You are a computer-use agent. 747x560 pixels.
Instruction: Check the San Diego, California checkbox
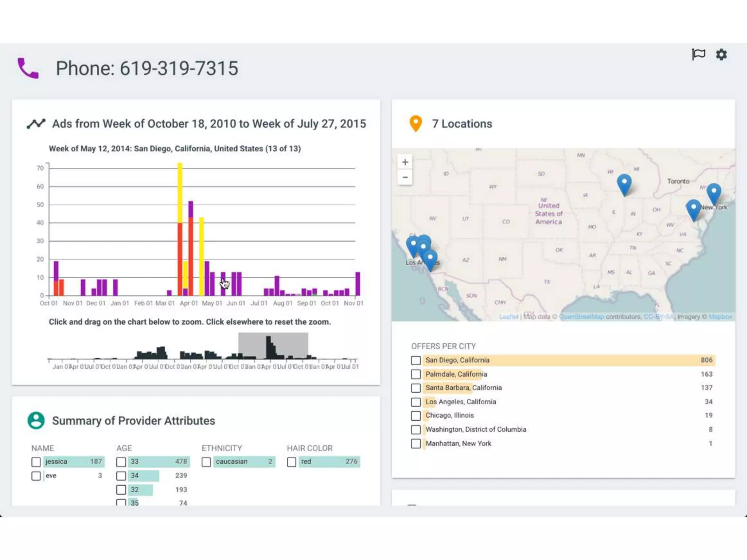415,360
